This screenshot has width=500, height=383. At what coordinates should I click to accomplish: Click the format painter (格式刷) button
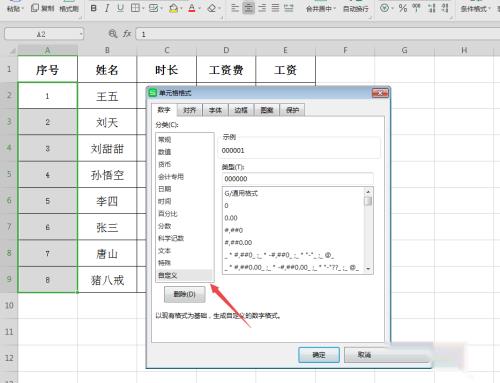point(69,8)
